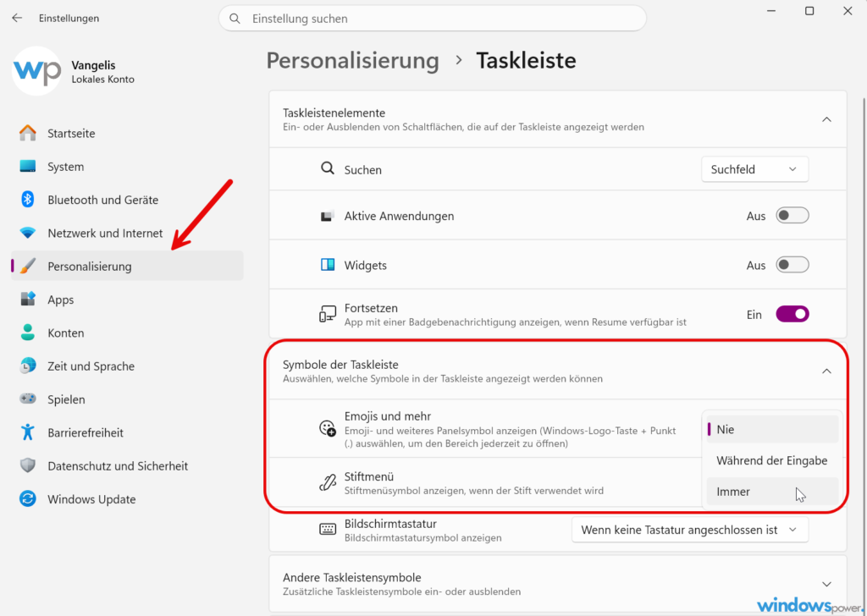This screenshot has height=616, width=867.
Task: Open Zeit und Sprache settings
Action: point(127,366)
